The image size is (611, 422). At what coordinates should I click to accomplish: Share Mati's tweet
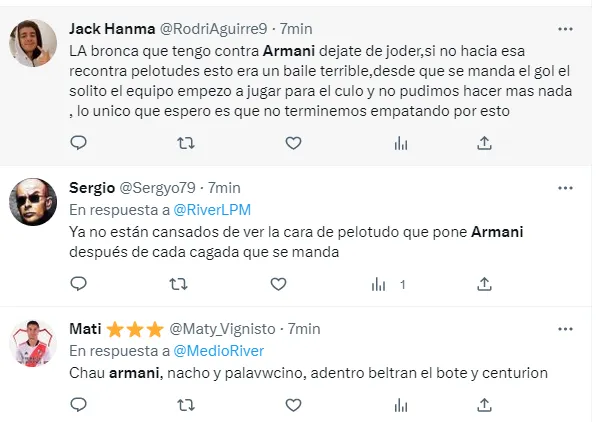point(484,405)
